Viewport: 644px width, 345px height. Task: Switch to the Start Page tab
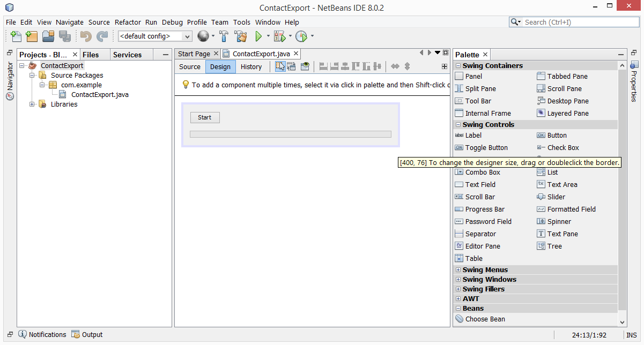click(x=194, y=54)
